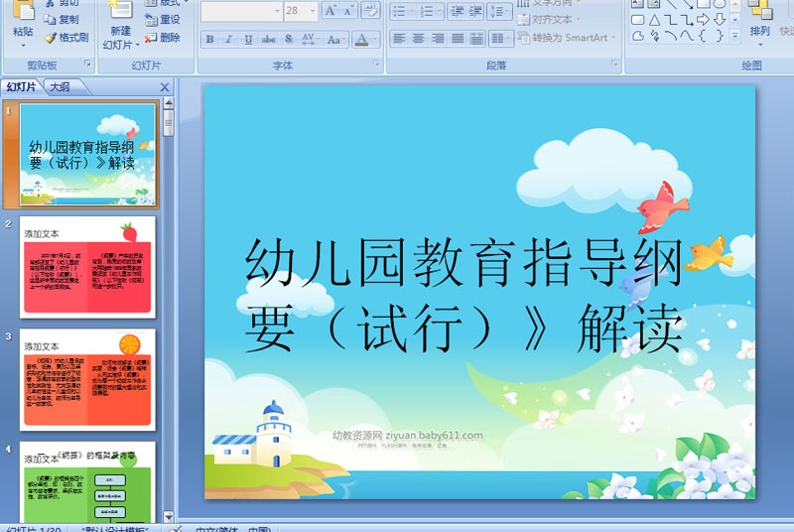Toggle bold formatting
794x532 pixels.
point(210,40)
